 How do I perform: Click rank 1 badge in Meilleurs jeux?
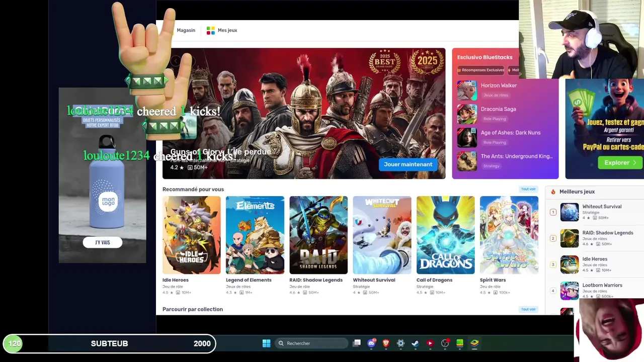point(553,212)
